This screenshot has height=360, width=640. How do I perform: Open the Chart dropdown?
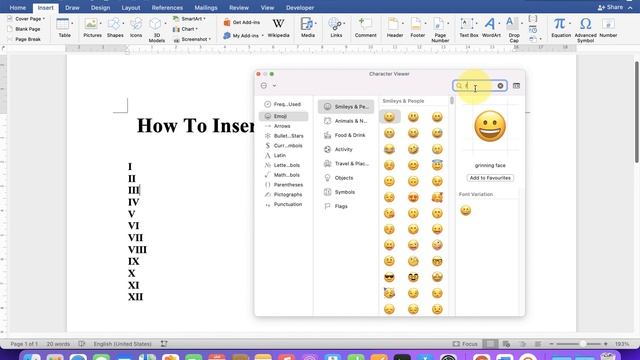coord(185,29)
